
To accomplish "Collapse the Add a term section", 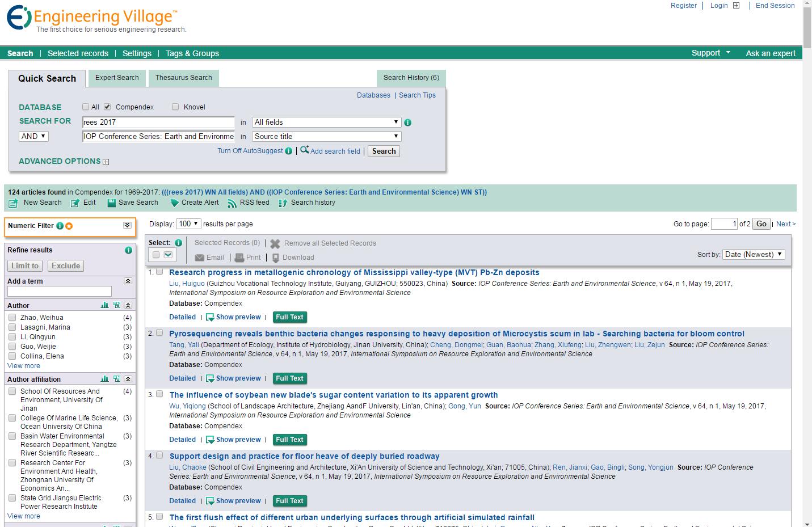I will tap(128, 281).
